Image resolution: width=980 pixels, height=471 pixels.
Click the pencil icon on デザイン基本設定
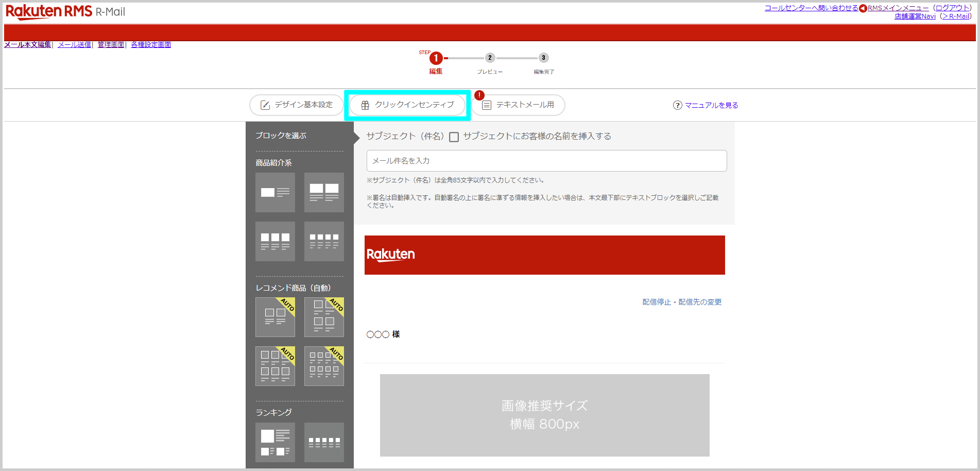coord(265,105)
